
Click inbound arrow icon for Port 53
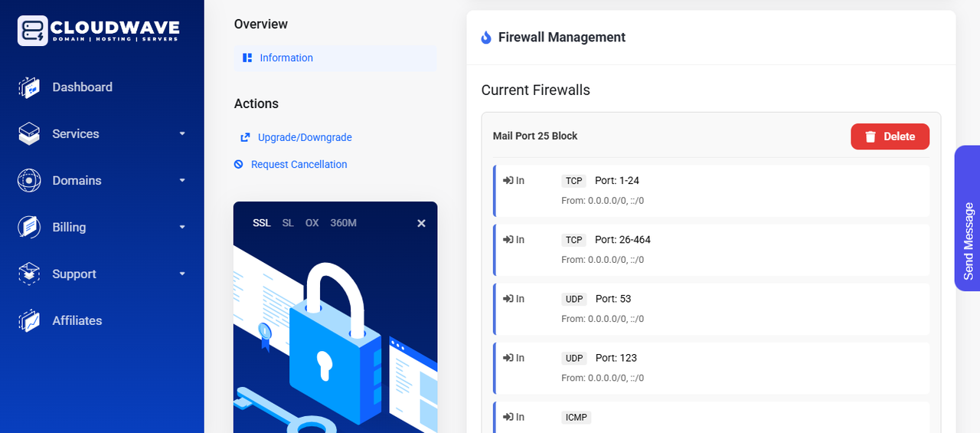tap(508, 299)
